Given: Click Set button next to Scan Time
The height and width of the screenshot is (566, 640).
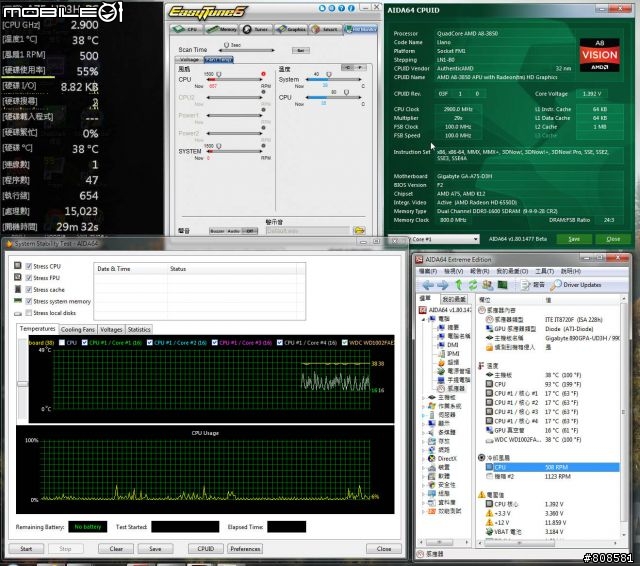Looking at the screenshot, I should 301,50.
